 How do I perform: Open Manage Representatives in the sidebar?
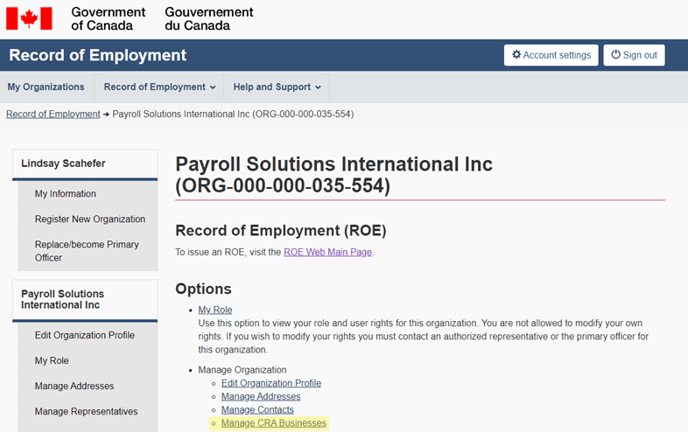(85, 411)
